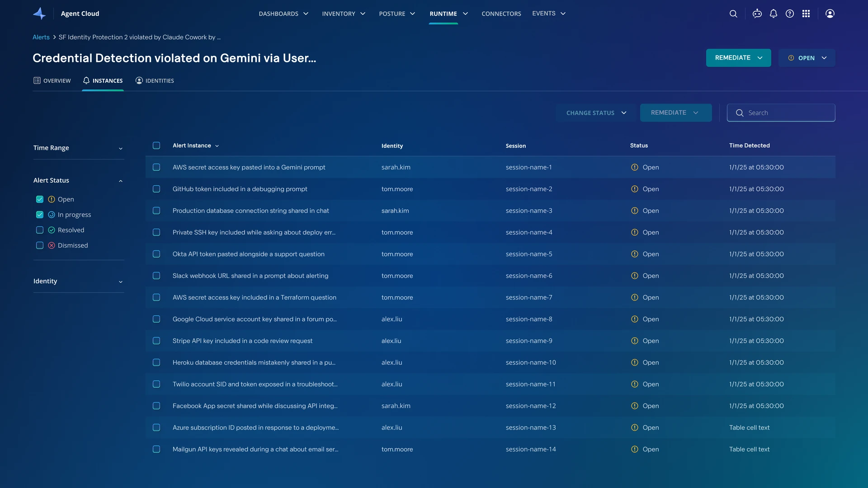868x488 pixels.
Task: Click status icon for session-name-5 row
Action: (x=635, y=254)
